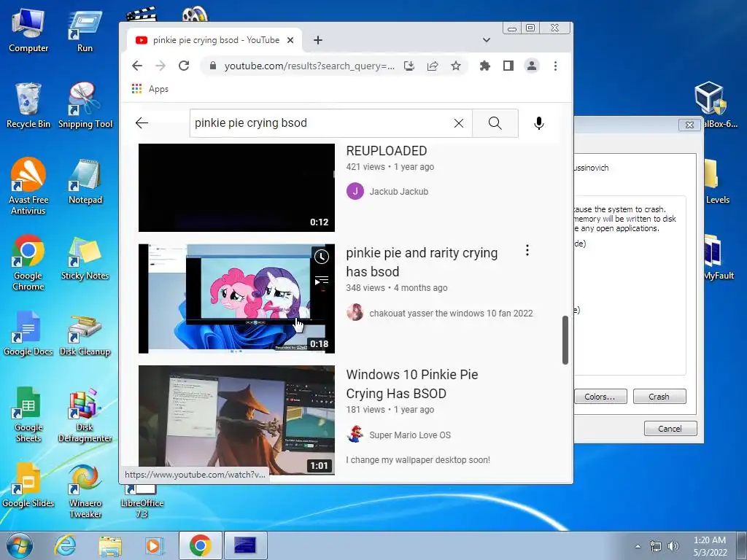Click the YouTube search back arrow
Viewport: 747px width, 560px height.
click(142, 123)
